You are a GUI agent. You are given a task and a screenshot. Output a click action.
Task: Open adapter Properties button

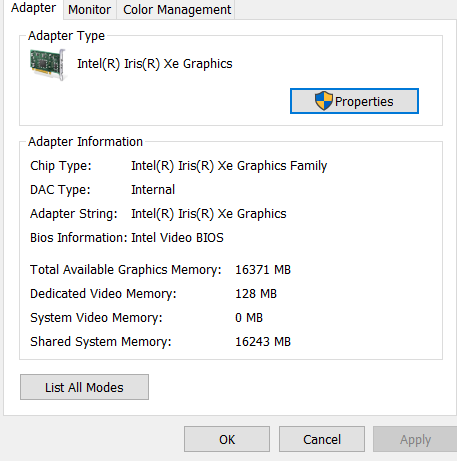[354, 101]
